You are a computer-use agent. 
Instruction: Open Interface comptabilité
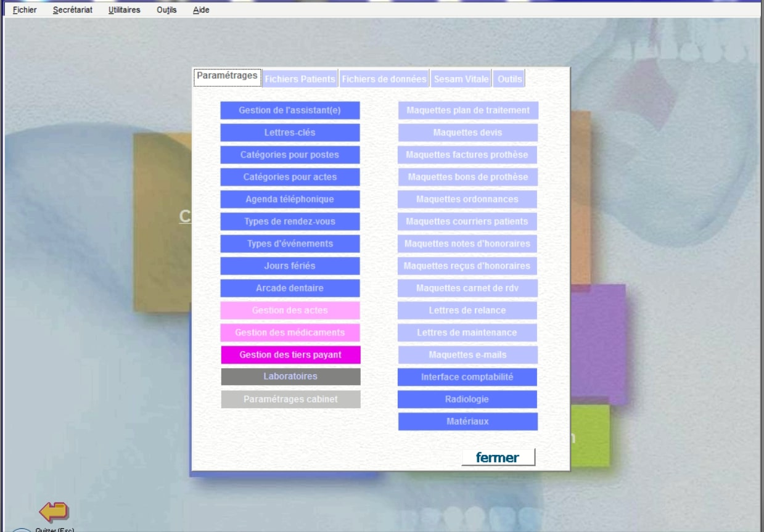click(467, 377)
